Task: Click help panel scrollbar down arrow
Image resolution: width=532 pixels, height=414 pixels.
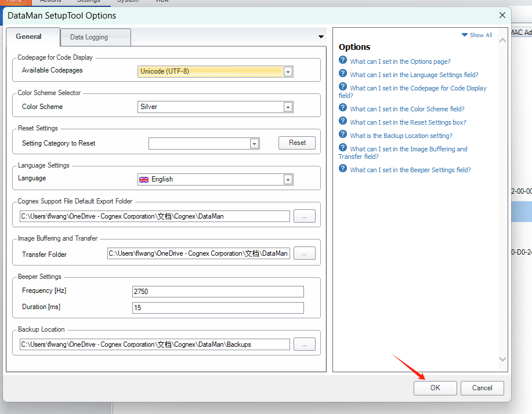Action: [x=502, y=359]
